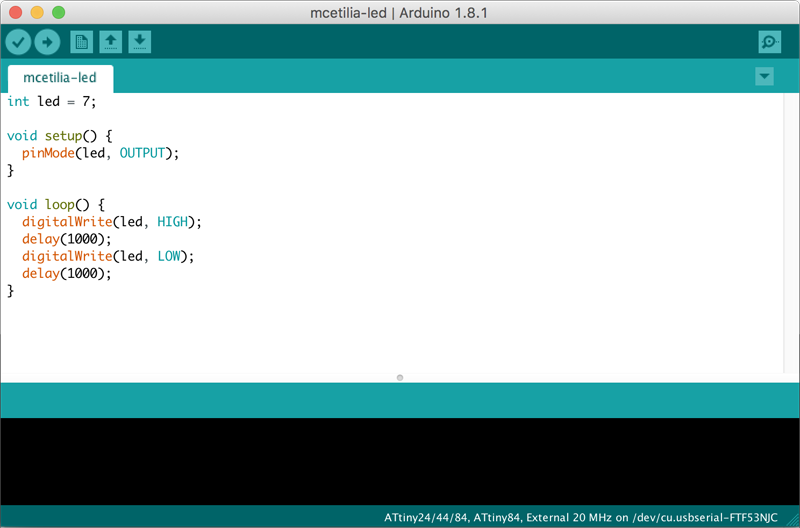Click the line 'digitalWrite(led, HIGH);'
The width and height of the screenshot is (800, 528).
112,222
